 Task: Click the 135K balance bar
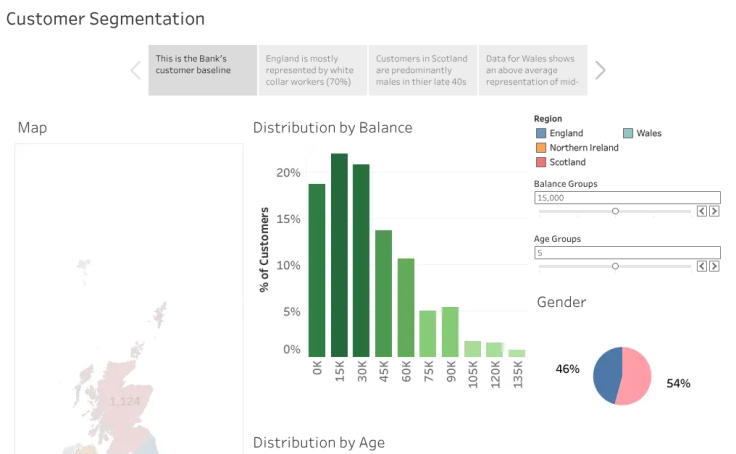517,353
